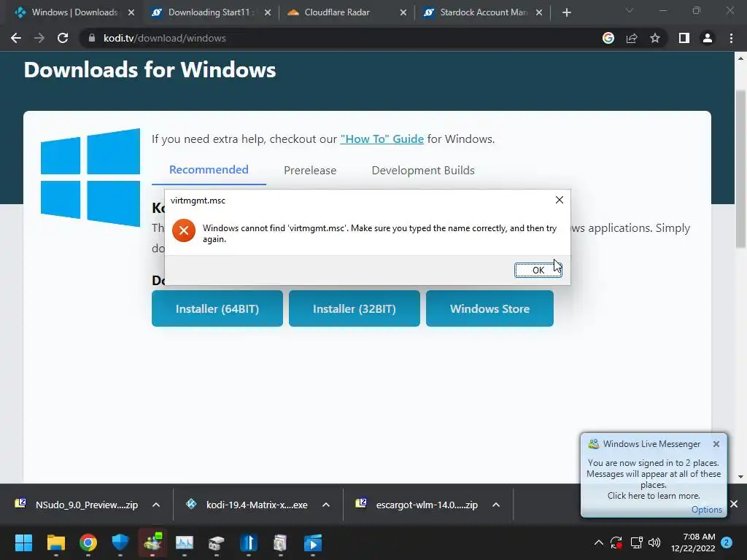Open the tab search chevron
Viewport: 747px width, 560px height.
[630, 10]
